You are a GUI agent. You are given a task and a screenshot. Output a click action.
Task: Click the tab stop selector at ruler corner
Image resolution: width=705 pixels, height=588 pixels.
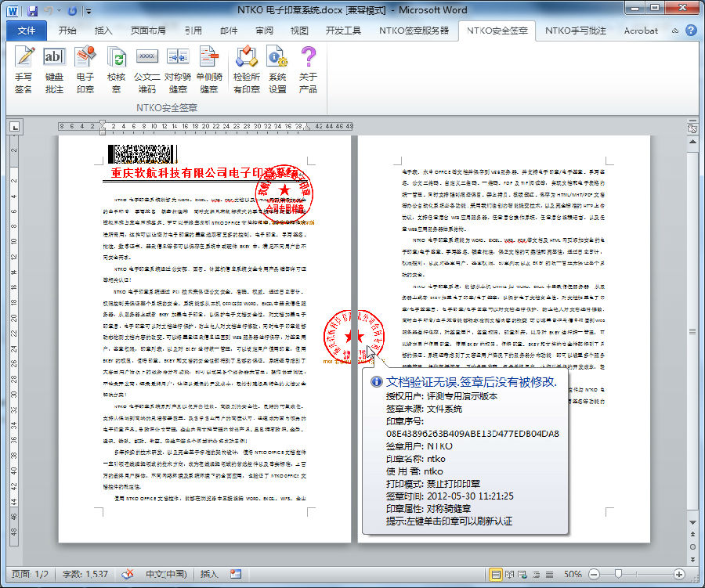(x=15, y=127)
